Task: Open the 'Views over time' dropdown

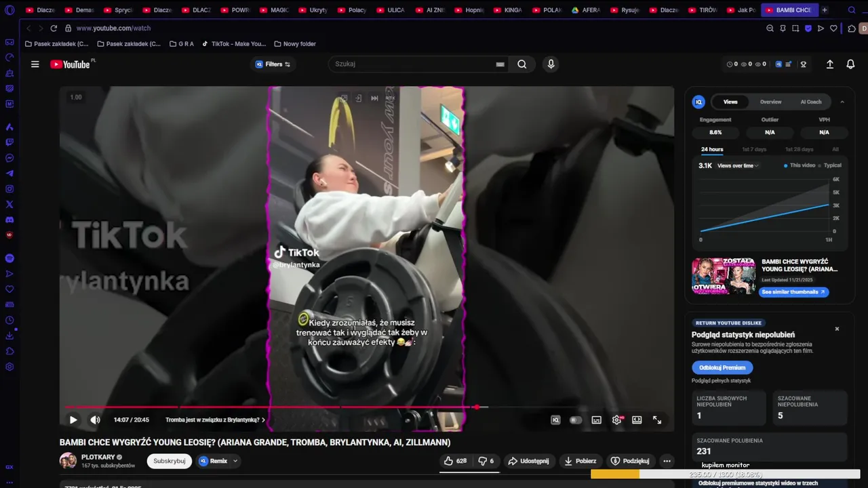Action: pyautogui.click(x=738, y=165)
